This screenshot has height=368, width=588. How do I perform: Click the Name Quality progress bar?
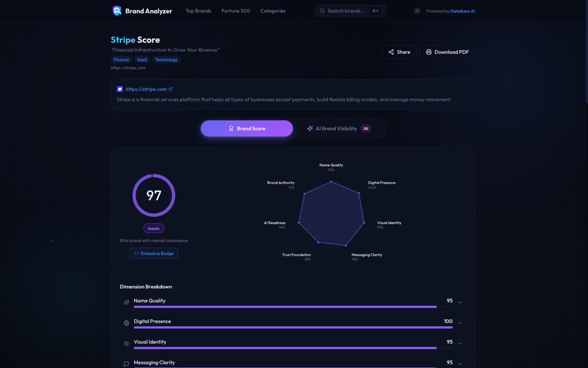tap(293, 307)
